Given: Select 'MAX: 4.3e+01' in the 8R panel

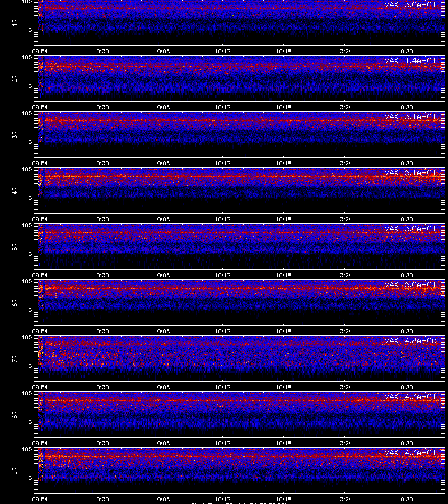Looking at the screenshot, I should click(x=410, y=396).
